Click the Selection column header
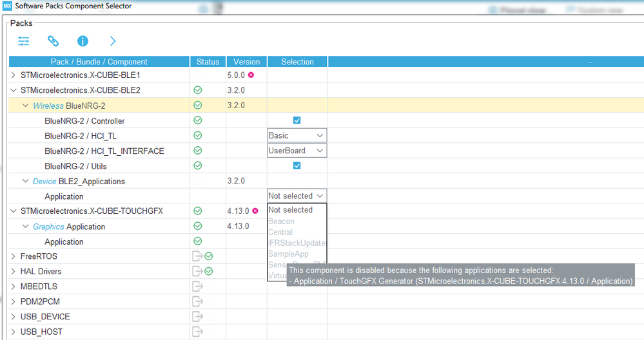The width and height of the screenshot is (644, 340). point(297,62)
